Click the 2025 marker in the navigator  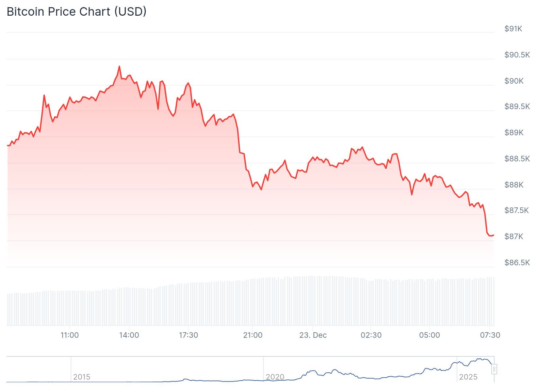coord(468,377)
